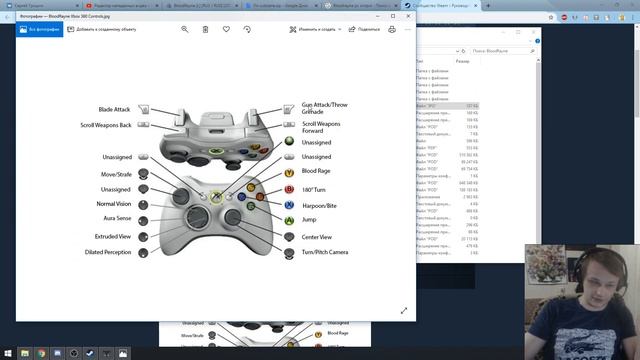Viewport: 640px width, 360px height.
Task: Open the third BloodRayne browser tab
Action: [x=202, y=6]
